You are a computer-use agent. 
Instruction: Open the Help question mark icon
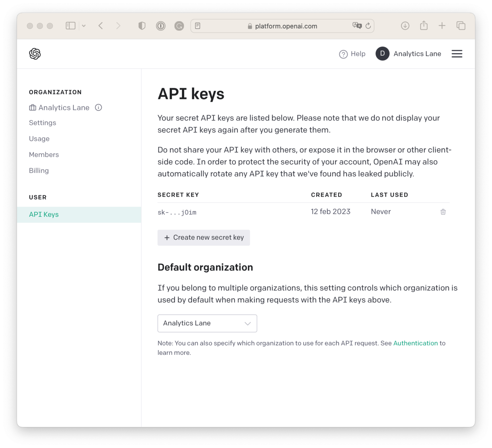343,54
